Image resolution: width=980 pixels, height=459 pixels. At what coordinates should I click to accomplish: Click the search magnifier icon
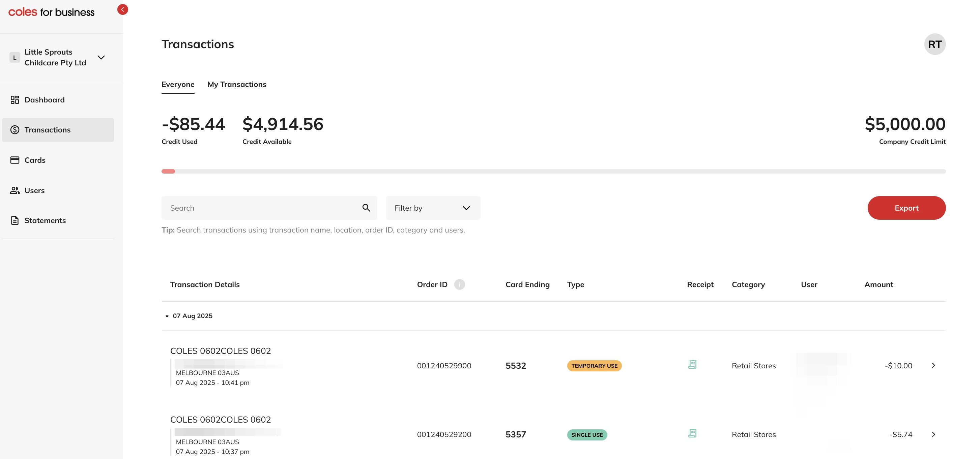coord(366,208)
